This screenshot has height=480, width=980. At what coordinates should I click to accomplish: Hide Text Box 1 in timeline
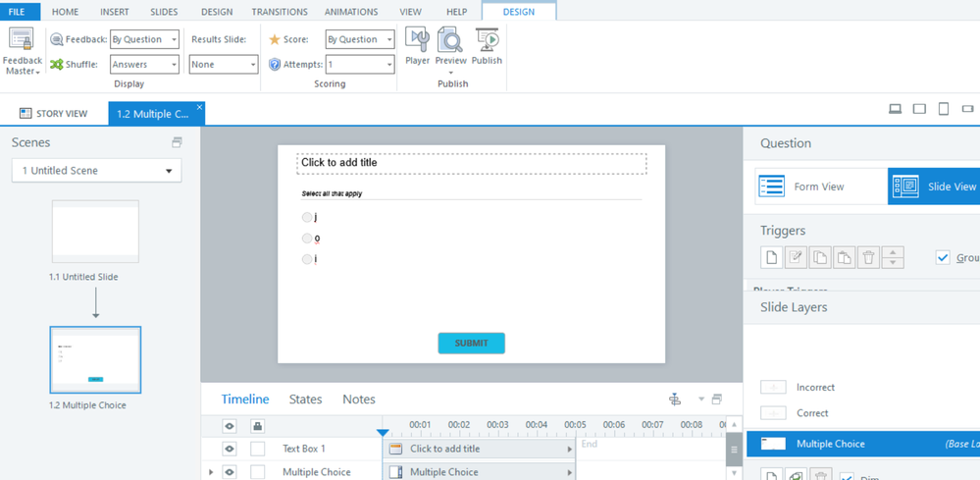pyautogui.click(x=230, y=449)
